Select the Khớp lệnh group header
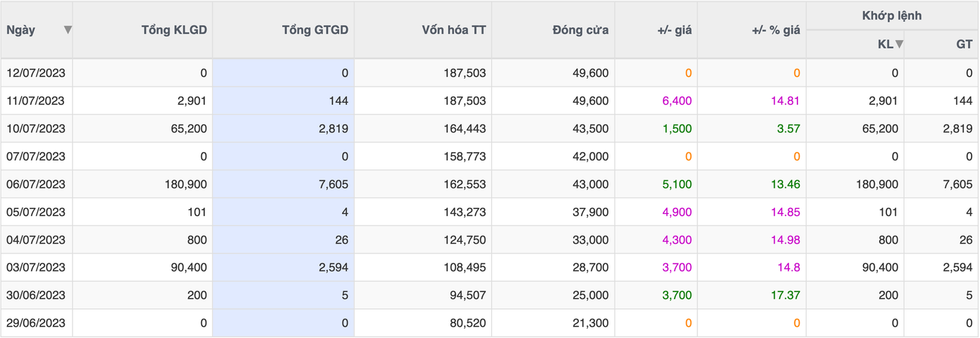The image size is (980, 338). tap(891, 15)
